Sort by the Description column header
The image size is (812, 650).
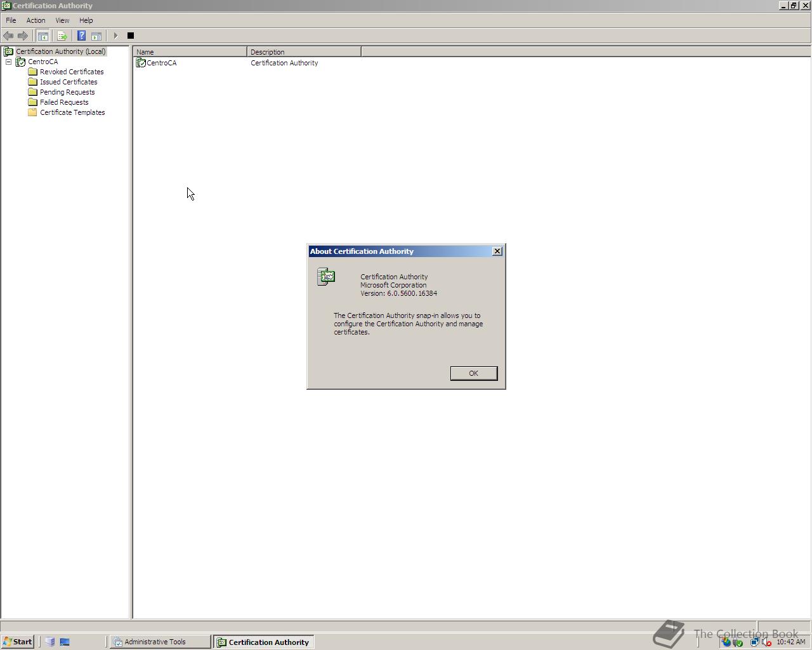tap(304, 52)
